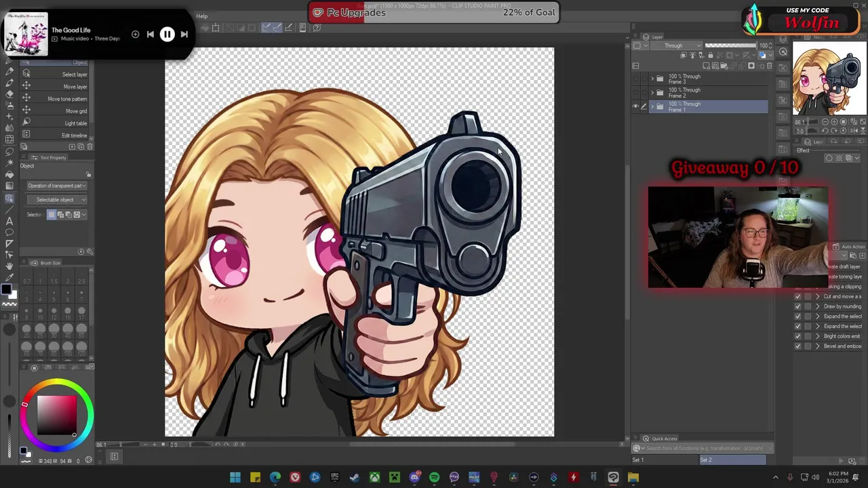Screen dimensions: 868x488
Task: Choose the Light table sub tool
Action: [56, 123]
